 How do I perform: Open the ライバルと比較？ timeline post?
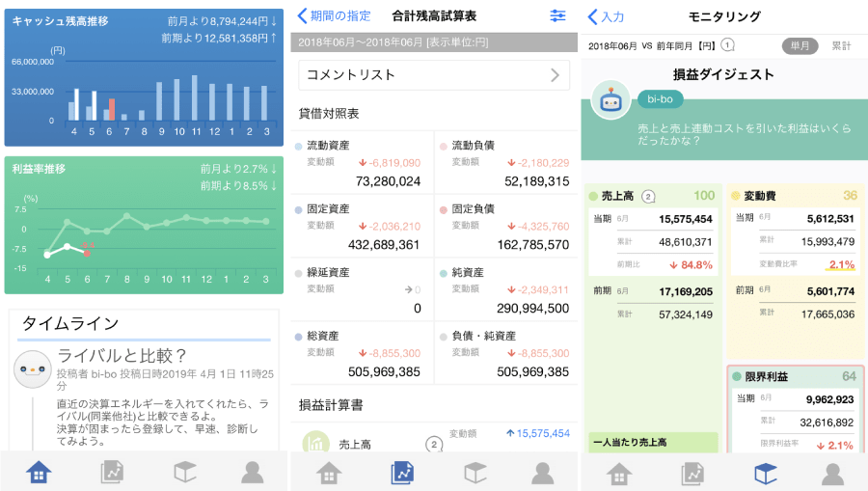coord(122,355)
